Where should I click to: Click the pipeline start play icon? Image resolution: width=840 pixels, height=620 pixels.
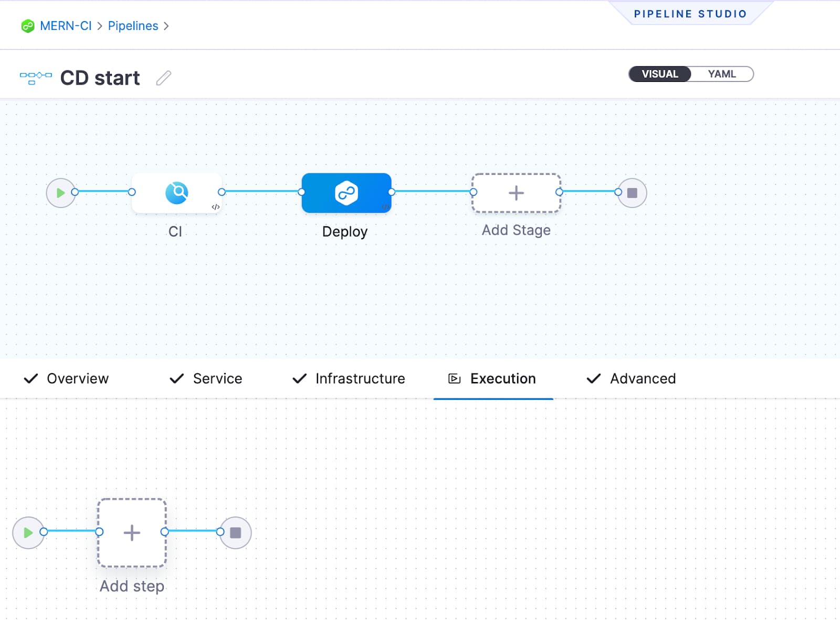(x=61, y=192)
